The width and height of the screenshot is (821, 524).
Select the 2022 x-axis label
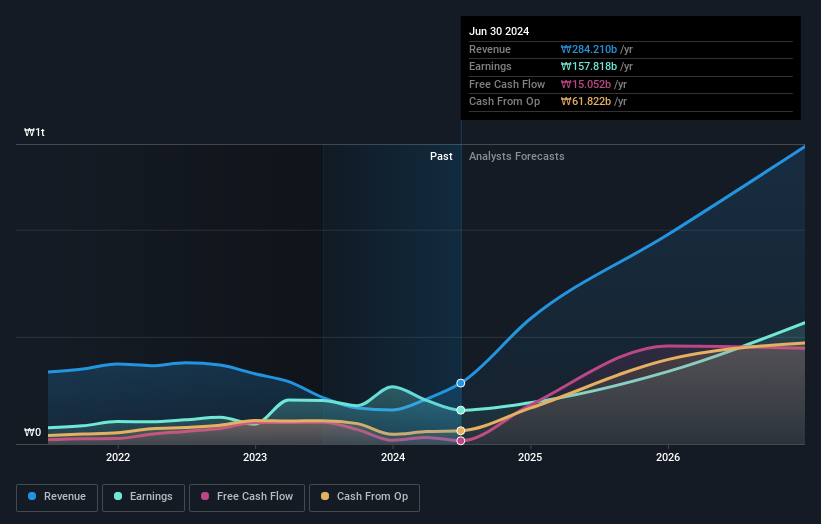pyautogui.click(x=118, y=457)
